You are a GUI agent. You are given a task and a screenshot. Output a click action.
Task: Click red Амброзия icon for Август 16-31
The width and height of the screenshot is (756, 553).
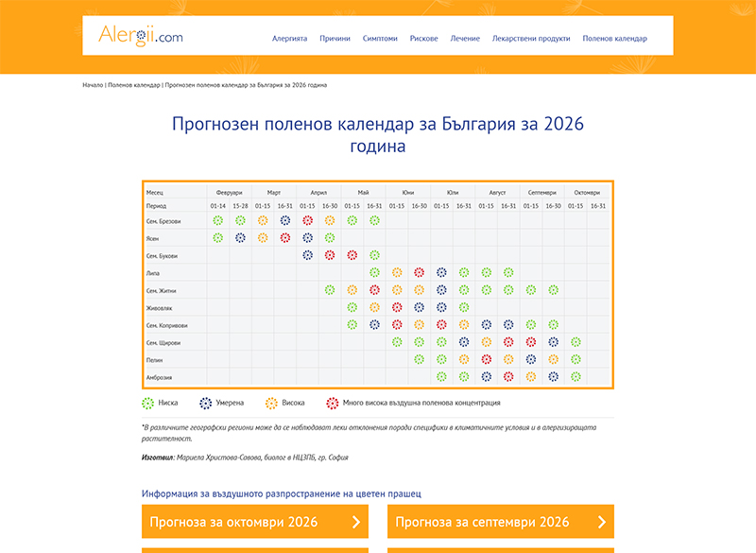click(508, 376)
